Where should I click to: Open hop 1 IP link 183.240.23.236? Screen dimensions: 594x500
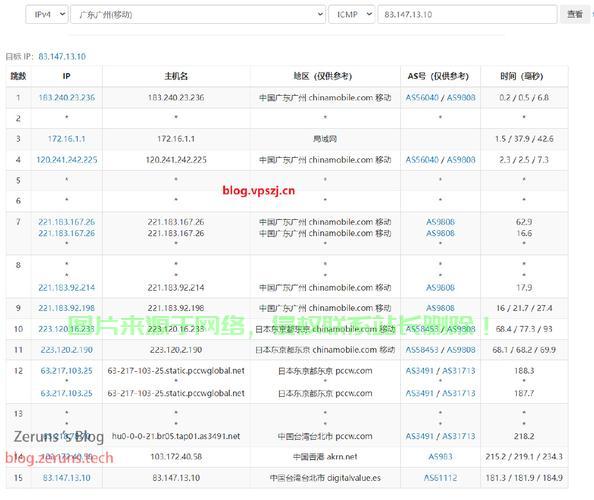tap(67, 97)
